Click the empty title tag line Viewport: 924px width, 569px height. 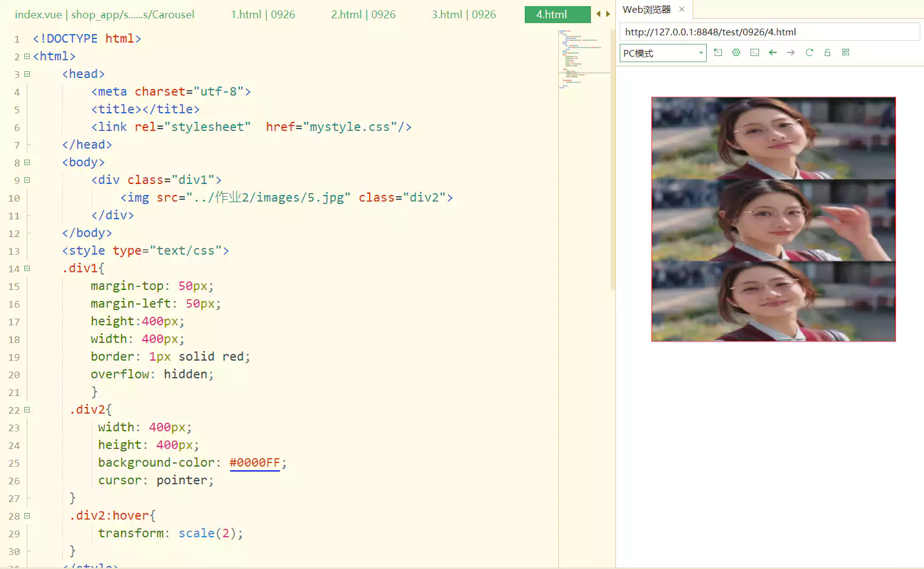145,109
